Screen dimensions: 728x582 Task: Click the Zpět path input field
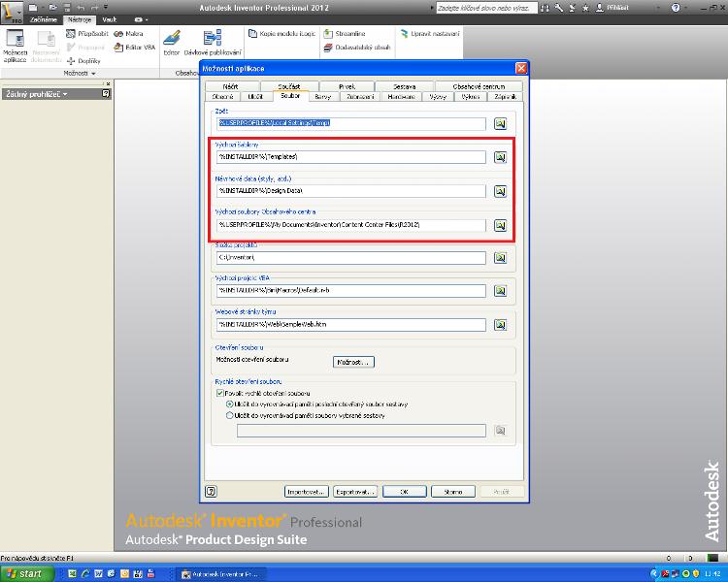[351, 123]
